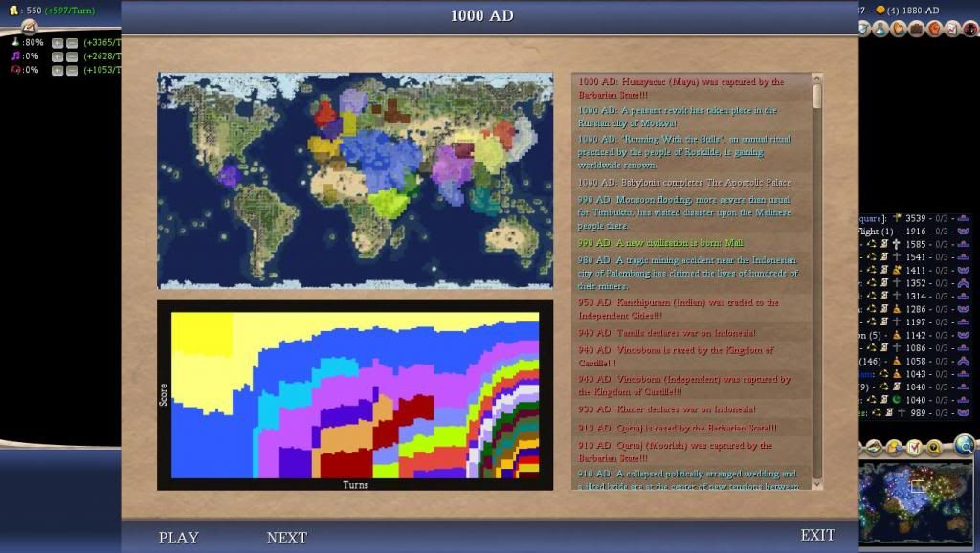The image size is (980, 553).
Task: Open the Corporation advisor briefcase icon
Action: [916, 29]
